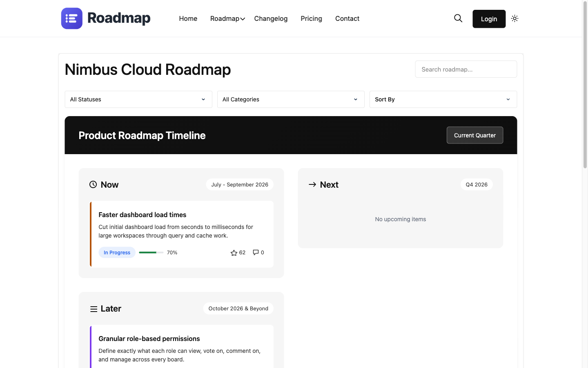The width and height of the screenshot is (588, 368).
Task: Click the Nimbus Cloud Roadmap heading
Action: [x=148, y=70]
